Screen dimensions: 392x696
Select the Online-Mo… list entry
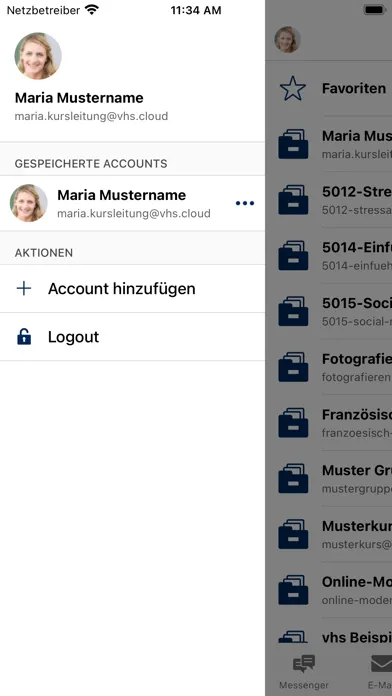click(x=329, y=590)
